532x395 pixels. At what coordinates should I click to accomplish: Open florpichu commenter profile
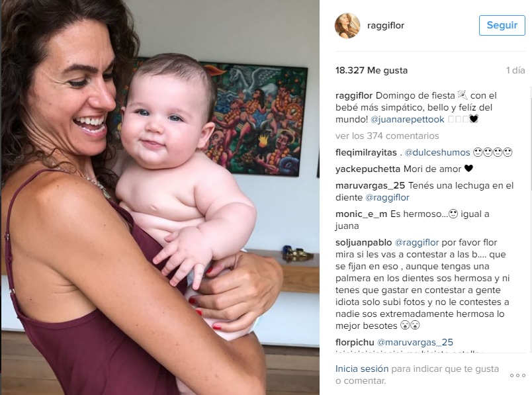(355, 342)
